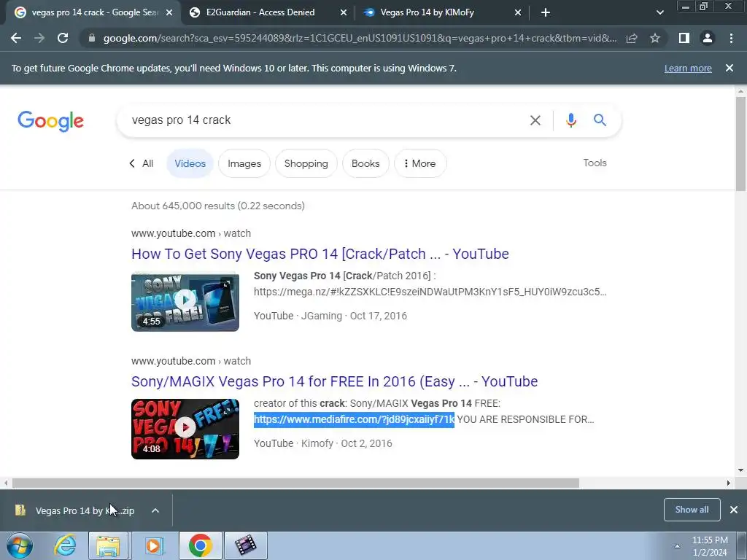Open the search Tools options

(595, 163)
